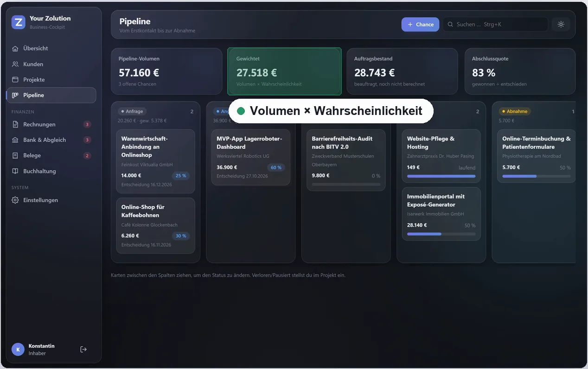Viewport: 588px width, 369px height.
Task: Click the Bank & Abgleich building icon
Action: click(15, 140)
